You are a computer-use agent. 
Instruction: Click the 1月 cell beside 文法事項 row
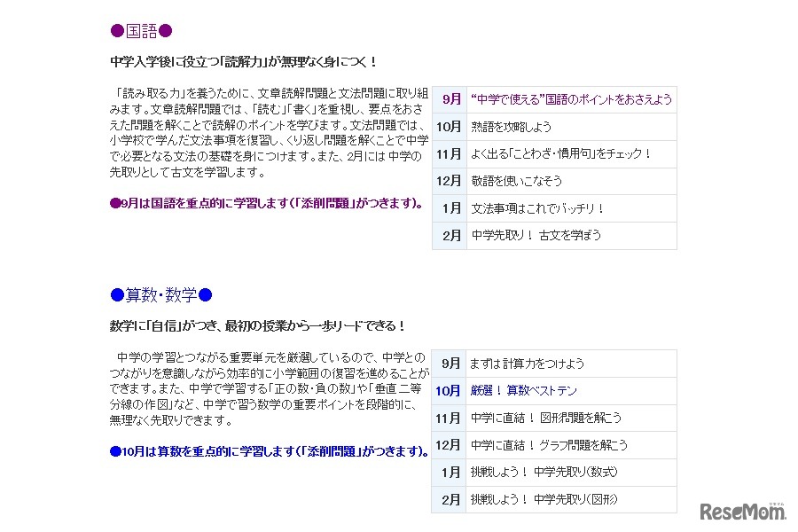450,208
